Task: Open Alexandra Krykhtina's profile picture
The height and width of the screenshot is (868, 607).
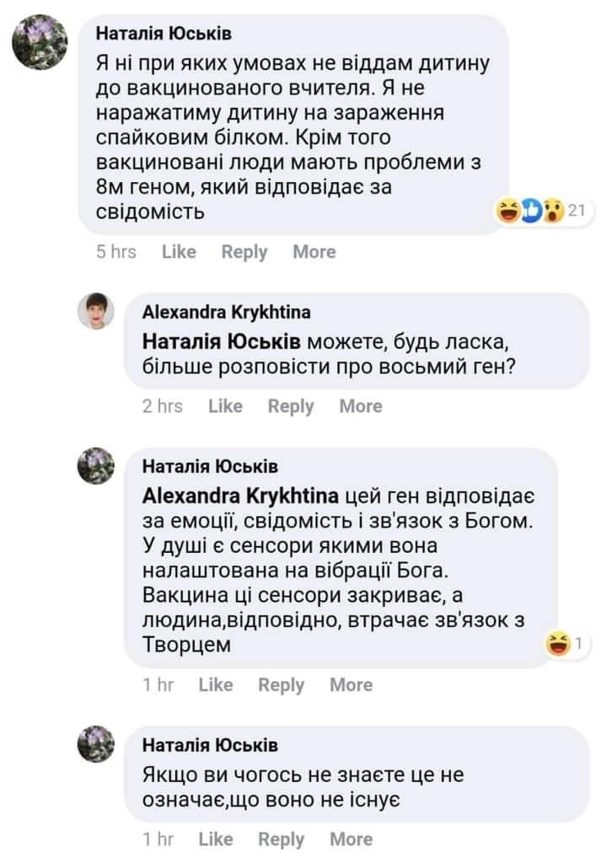Action: click(x=95, y=313)
